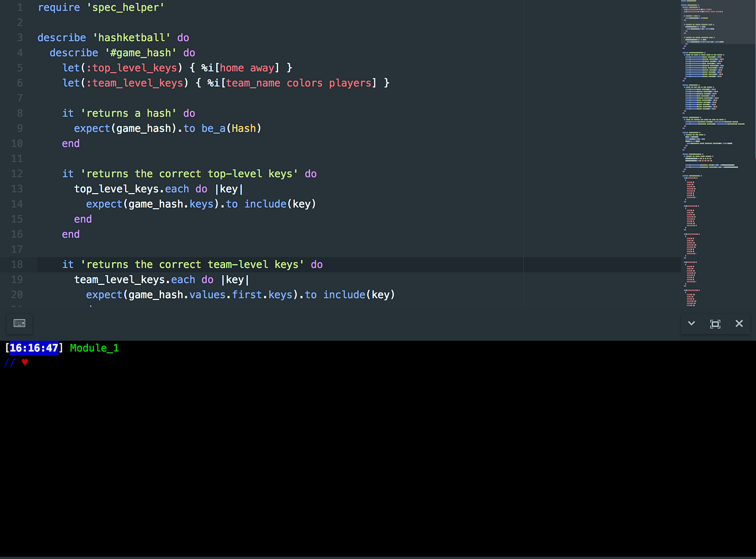Screen dimensions: 756x559
Task: Click the heart icon in the terminal prompt
Action: [x=25, y=362]
